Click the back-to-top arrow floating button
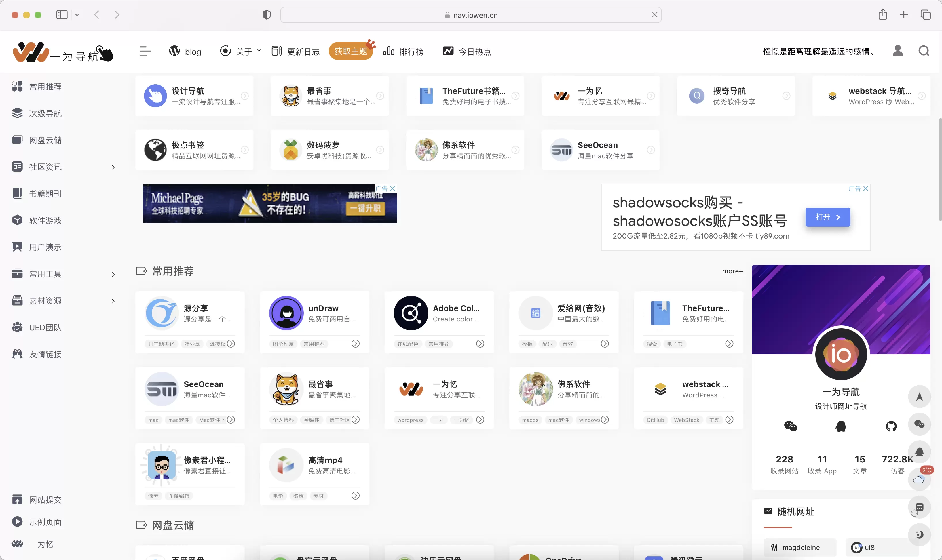The image size is (942, 560). [x=919, y=397]
